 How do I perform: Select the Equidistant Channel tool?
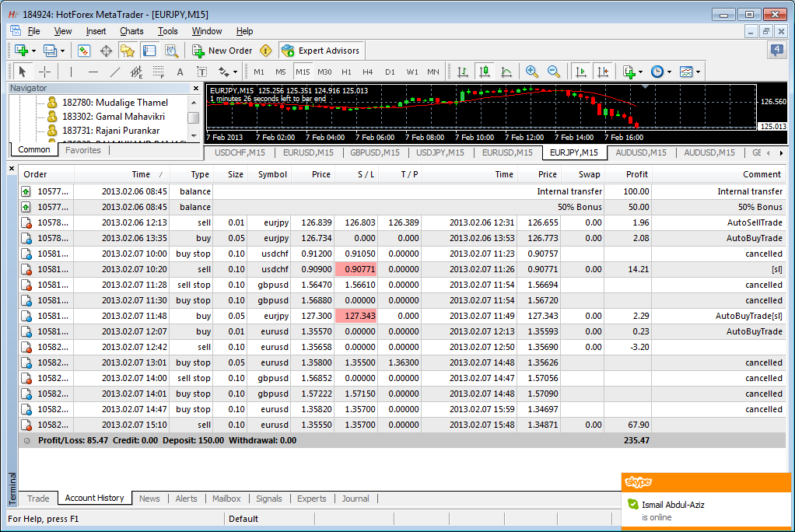(136, 72)
